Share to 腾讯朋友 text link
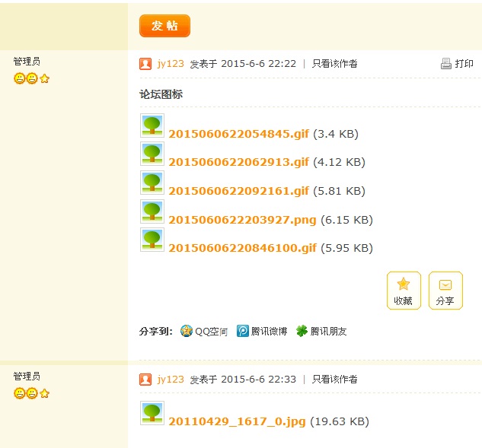Image resolution: width=482 pixels, height=448 pixels. pyautogui.click(x=328, y=332)
